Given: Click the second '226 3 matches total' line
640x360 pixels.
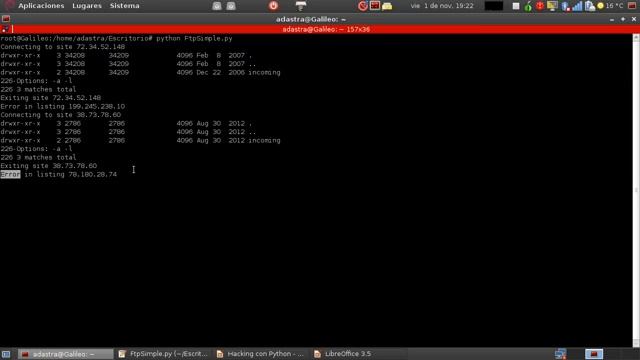Looking at the screenshot, I should pyautogui.click(x=38, y=157).
